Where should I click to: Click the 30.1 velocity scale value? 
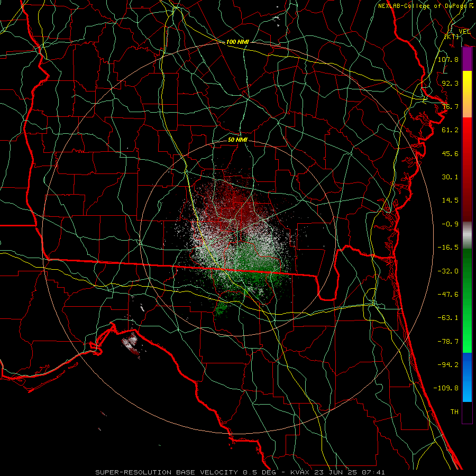[x=450, y=177]
